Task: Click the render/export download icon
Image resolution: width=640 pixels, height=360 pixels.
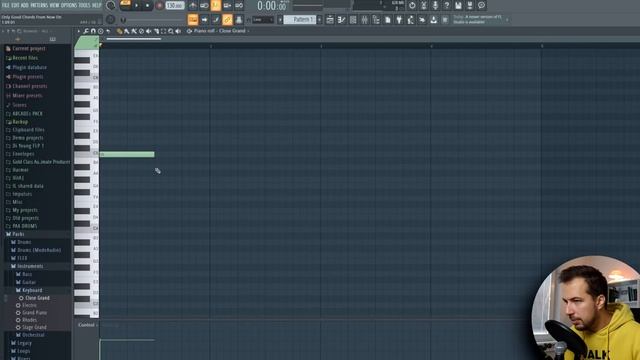Action: coord(433,20)
